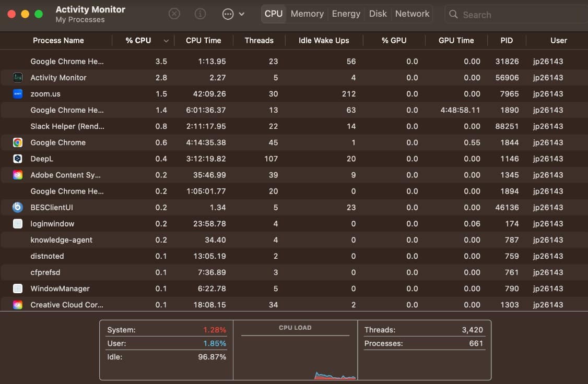
Task: Select the distnoted process
Action: (47, 256)
